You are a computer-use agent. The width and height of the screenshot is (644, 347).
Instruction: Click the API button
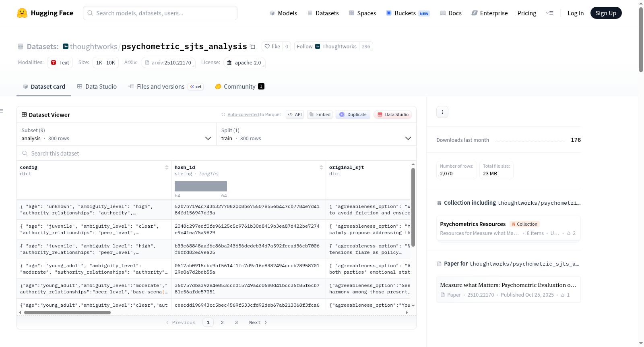(295, 114)
